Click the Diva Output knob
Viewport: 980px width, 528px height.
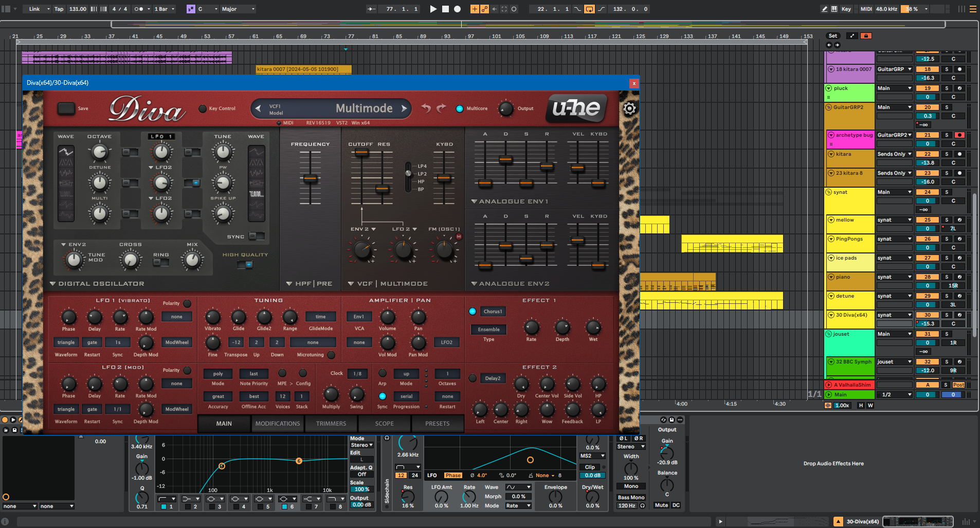[506, 108]
